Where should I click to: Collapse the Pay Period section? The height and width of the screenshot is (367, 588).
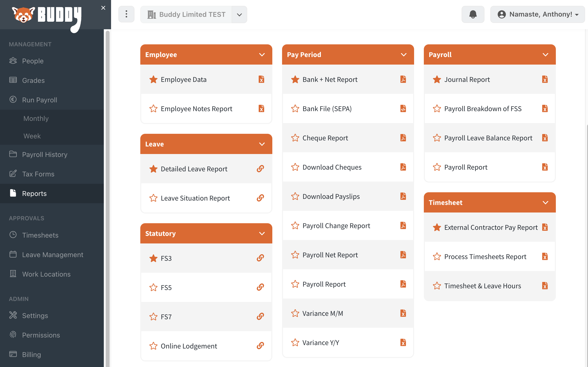click(403, 54)
